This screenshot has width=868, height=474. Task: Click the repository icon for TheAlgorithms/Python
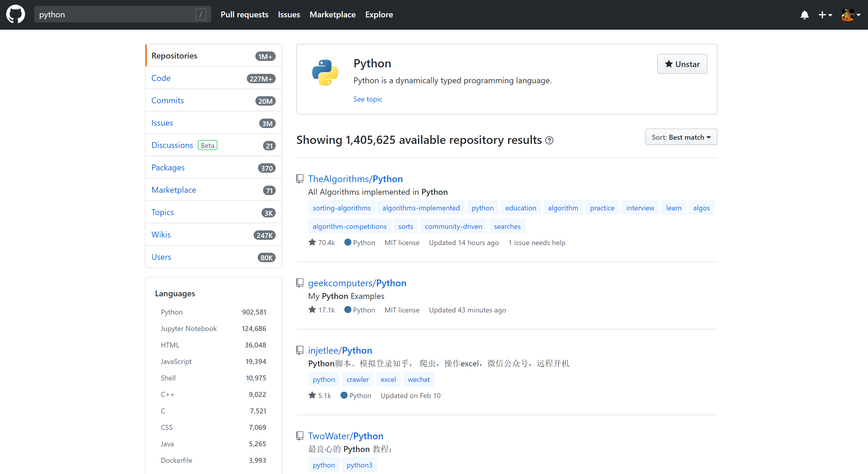click(x=300, y=179)
